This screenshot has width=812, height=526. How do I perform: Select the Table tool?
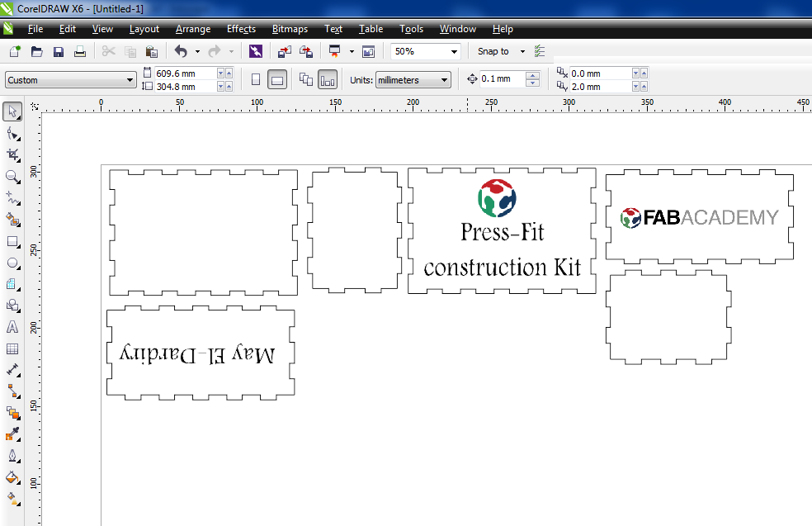click(12, 348)
